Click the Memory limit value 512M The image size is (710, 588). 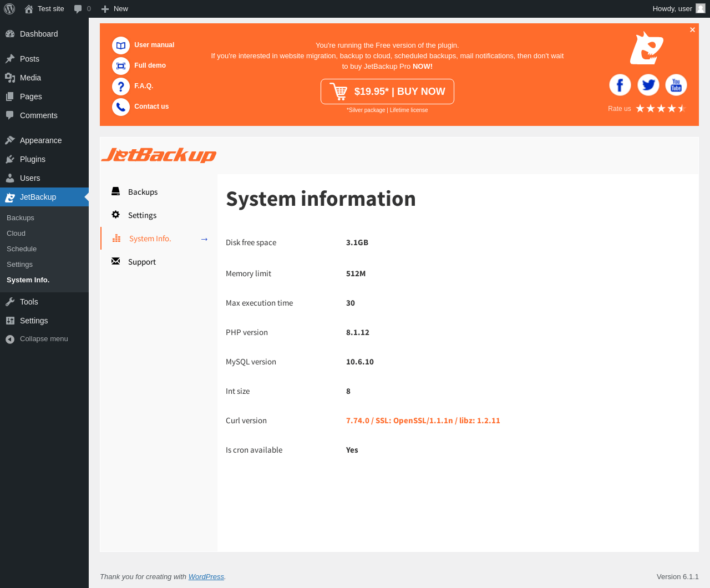[356, 273]
